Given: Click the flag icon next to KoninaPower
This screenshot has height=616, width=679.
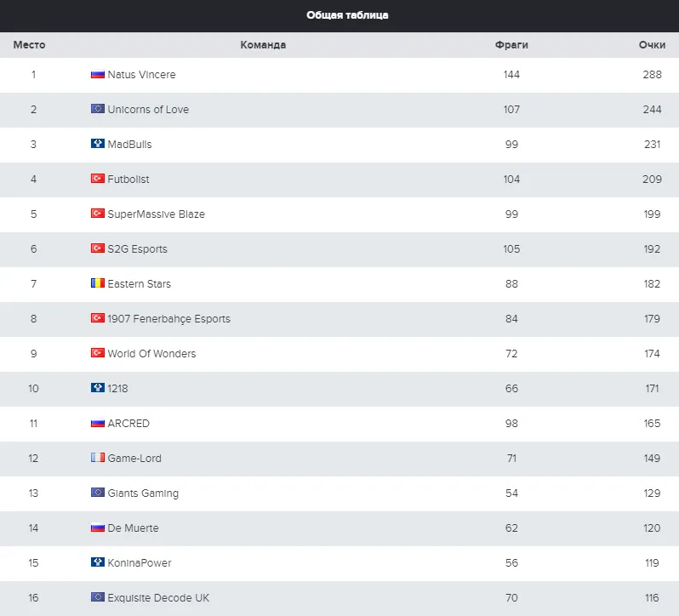Looking at the screenshot, I should click(98, 562).
